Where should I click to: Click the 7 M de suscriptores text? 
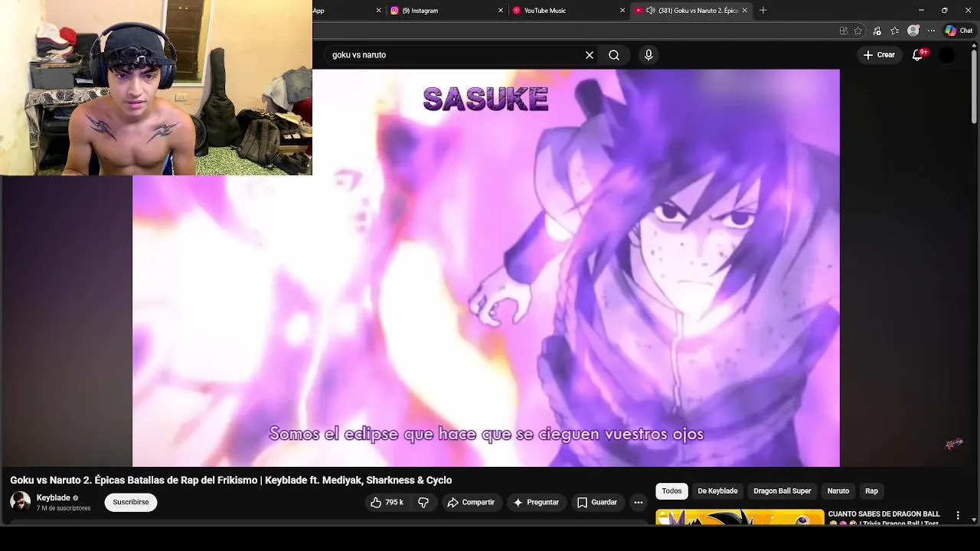(x=64, y=508)
